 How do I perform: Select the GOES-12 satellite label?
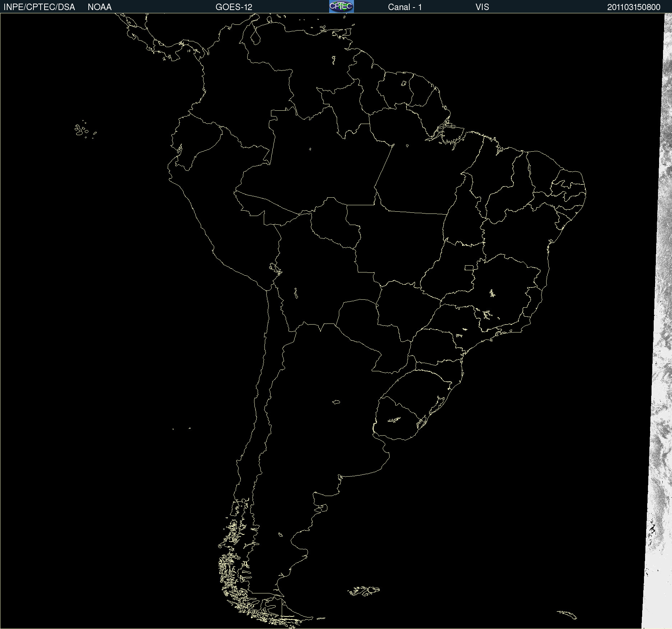[234, 7]
